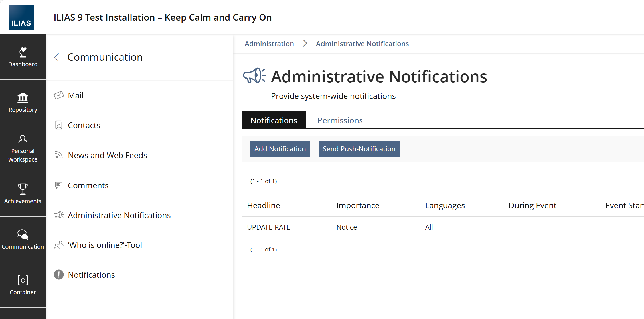This screenshot has height=319, width=644.
Task: Open Comments from Communication menu
Action: pyautogui.click(x=88, y=185)
